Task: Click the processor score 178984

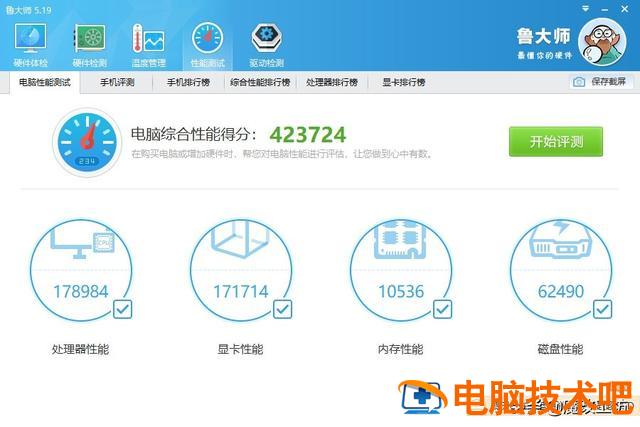Action: click(x=81, y=291)
